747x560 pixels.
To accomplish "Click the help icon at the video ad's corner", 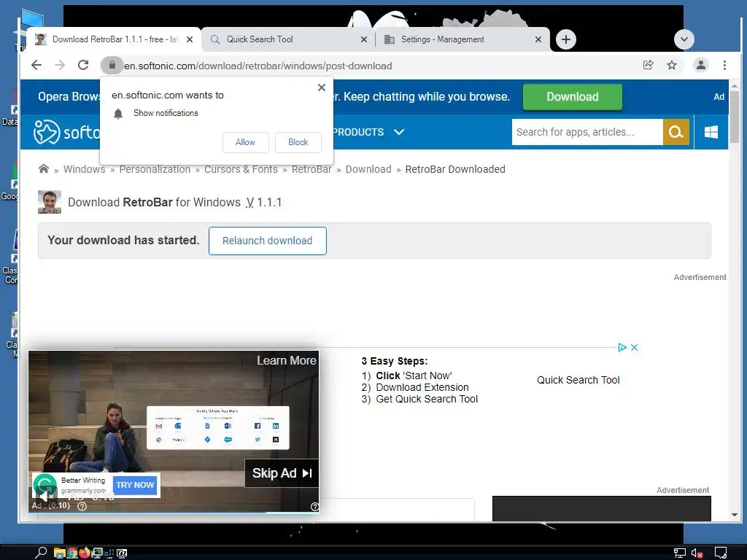I will point(314,507).
